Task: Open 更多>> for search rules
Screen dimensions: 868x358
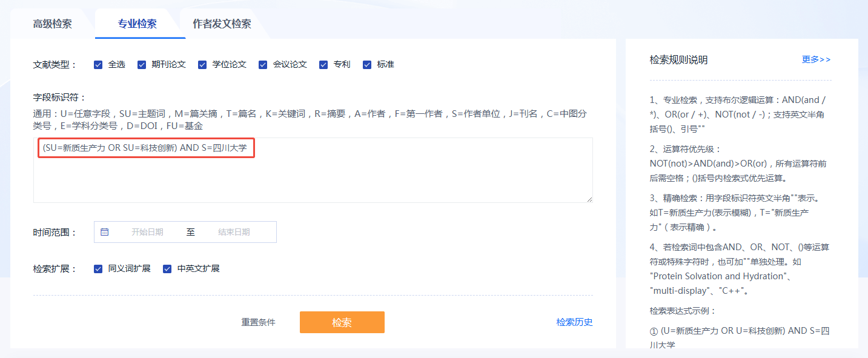Action: pyautogui.click(x=816, y=59)
